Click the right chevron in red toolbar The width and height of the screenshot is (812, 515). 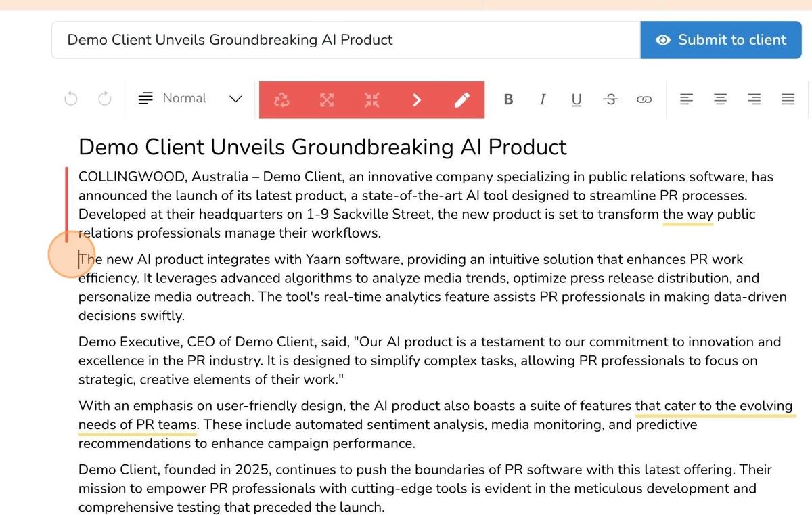tap(417, 100)
